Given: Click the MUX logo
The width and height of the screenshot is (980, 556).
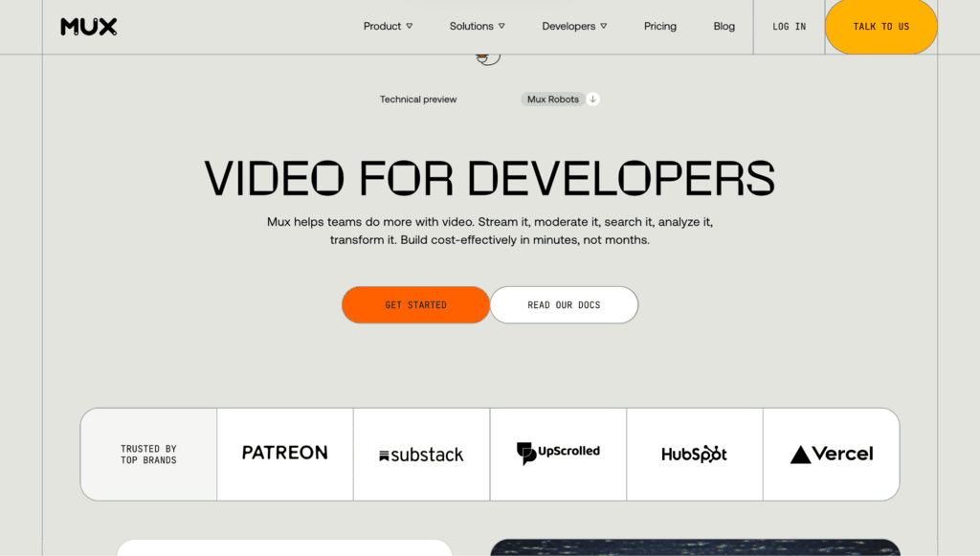Looking at the screenshot, I should coord(89,26).
